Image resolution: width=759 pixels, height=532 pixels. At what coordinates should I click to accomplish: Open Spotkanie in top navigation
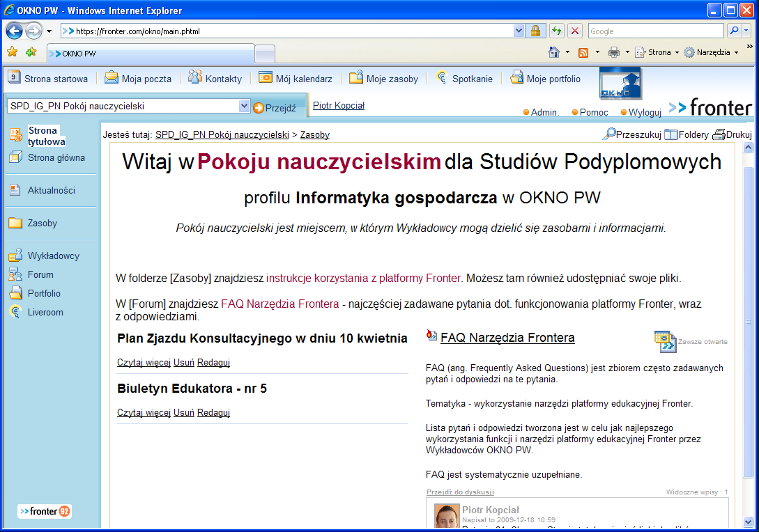point(464,79)
